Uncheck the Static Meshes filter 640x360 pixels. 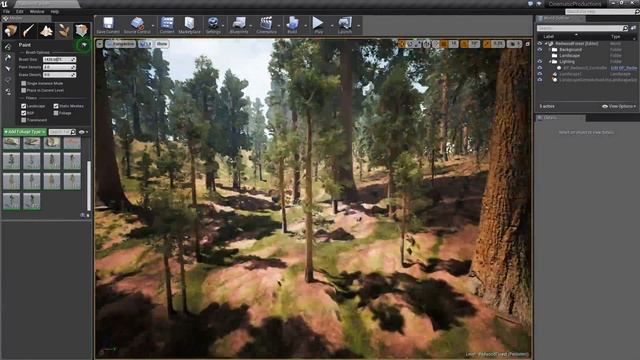click(56, 106)
